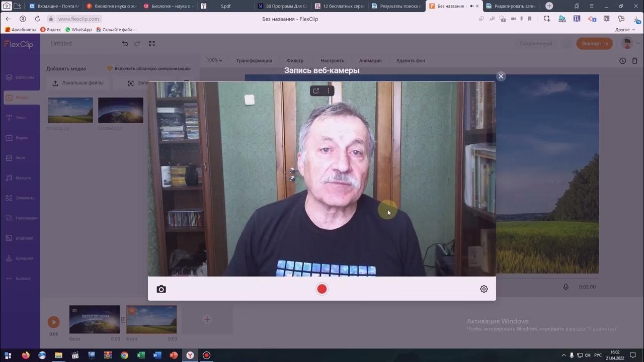Click Локальные файлы upload button
This screenshot has width=644, height=362.
coord(78,83)
